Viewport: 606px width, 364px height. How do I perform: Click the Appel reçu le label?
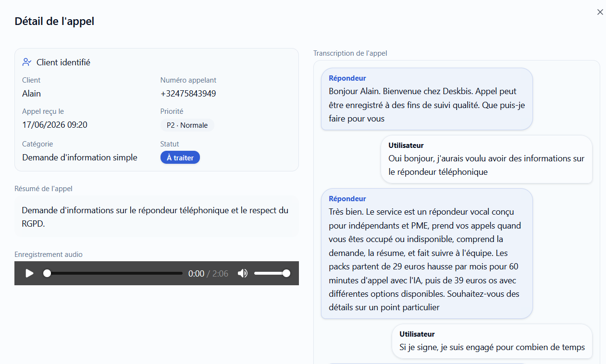(x=43, y=111)
